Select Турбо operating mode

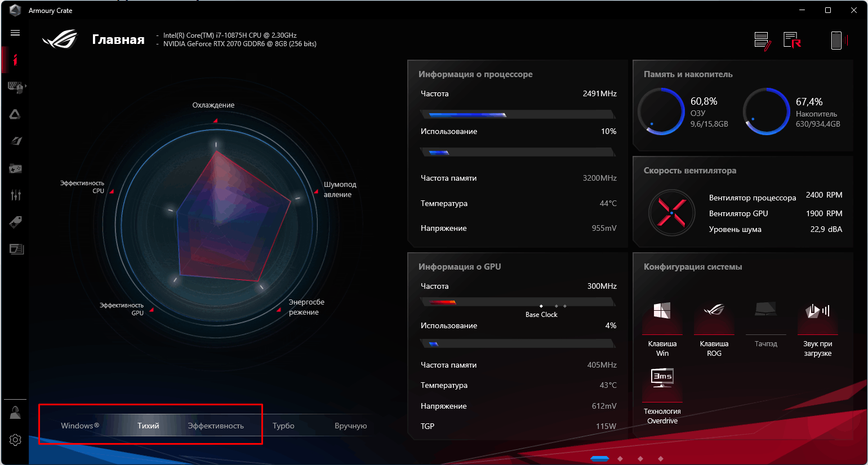pos(283,426)
